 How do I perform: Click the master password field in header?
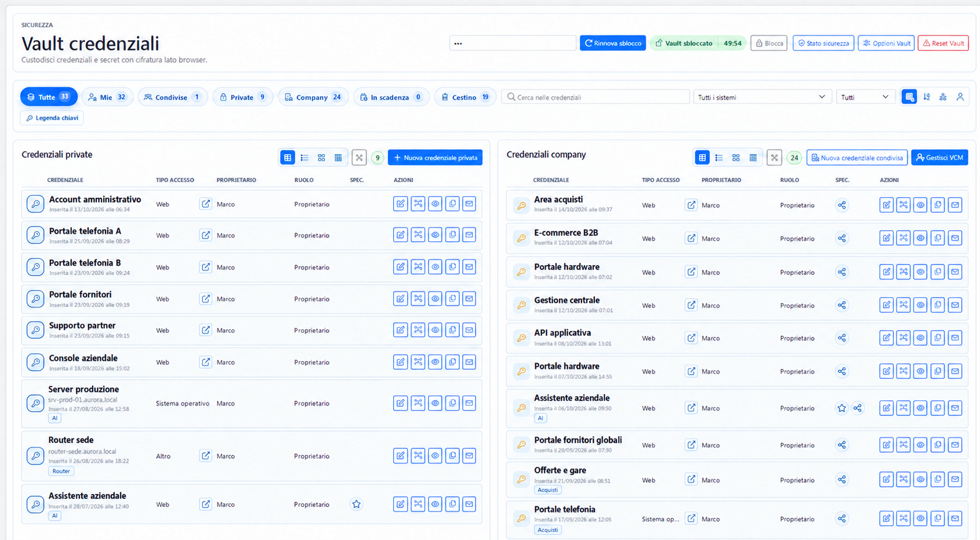pyautogui.click(x=513, y=43)
